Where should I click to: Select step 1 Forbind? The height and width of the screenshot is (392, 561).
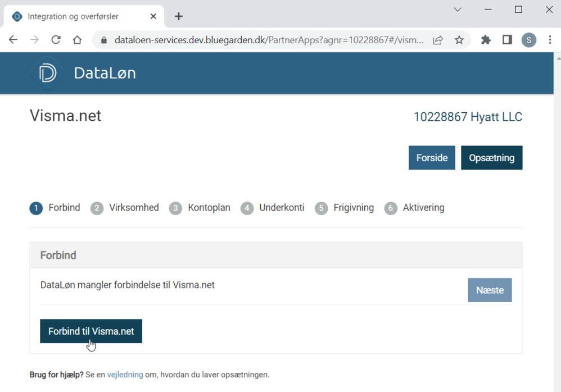pos(55,208)
